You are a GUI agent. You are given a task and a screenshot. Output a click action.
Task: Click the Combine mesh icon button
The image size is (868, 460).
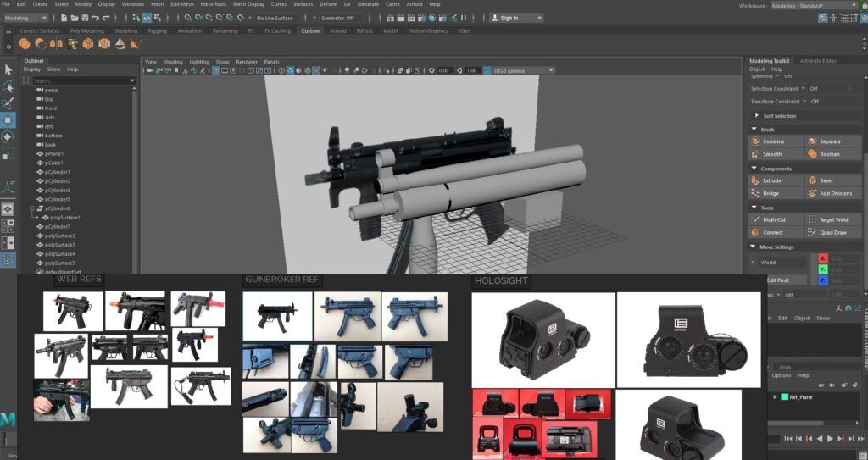tap(776, 141)
